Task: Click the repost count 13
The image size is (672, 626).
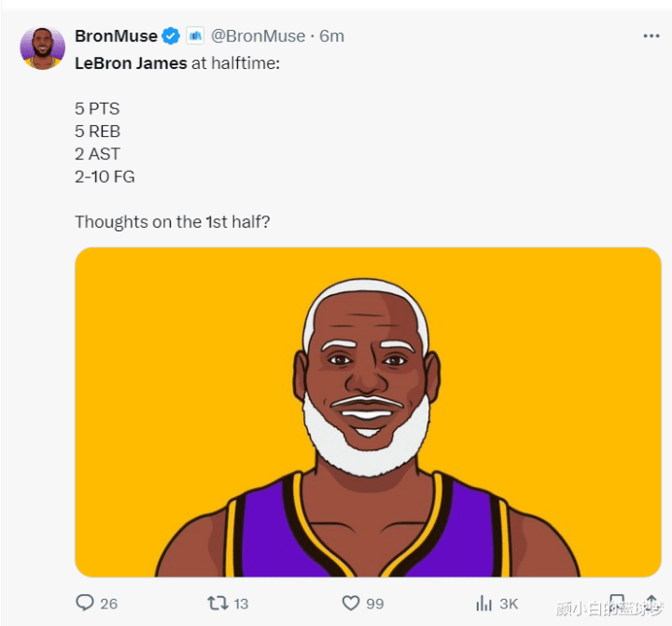Action: pyautogui.click(x=241, y=604)
